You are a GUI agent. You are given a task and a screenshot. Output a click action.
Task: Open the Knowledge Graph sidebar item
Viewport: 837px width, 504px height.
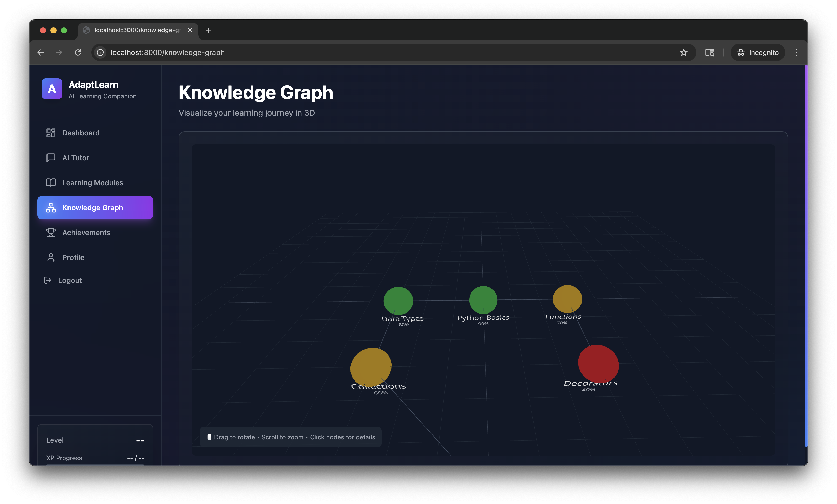click(x=95, y=208)
